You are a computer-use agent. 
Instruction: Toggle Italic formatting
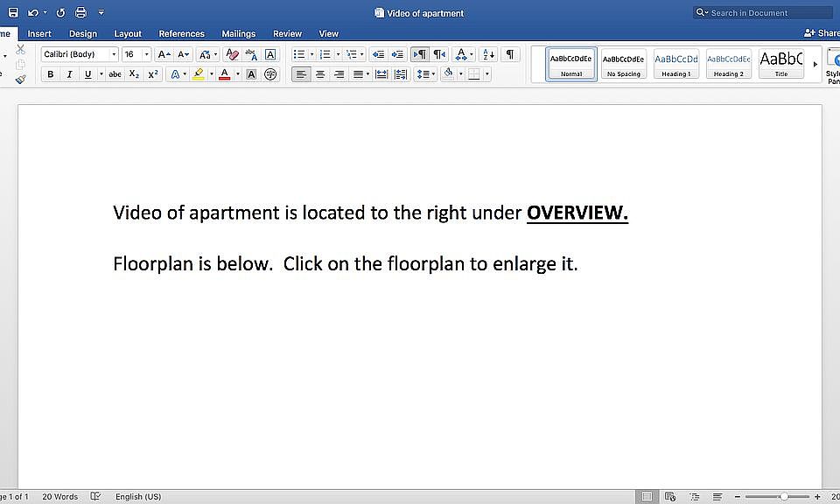point(69,74)
